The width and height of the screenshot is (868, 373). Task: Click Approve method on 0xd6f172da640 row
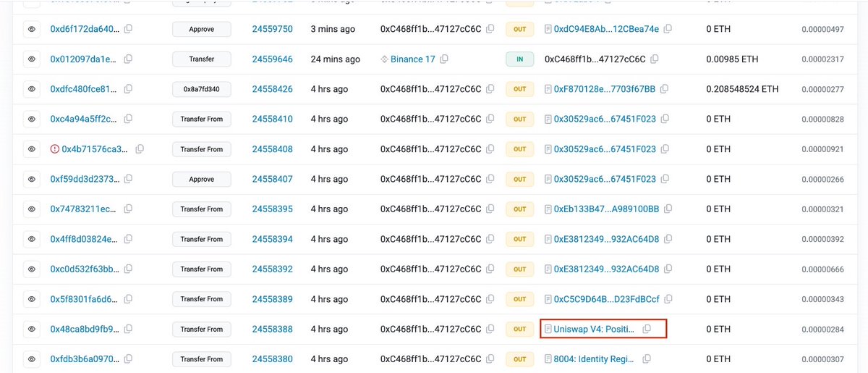click(202, 29)
